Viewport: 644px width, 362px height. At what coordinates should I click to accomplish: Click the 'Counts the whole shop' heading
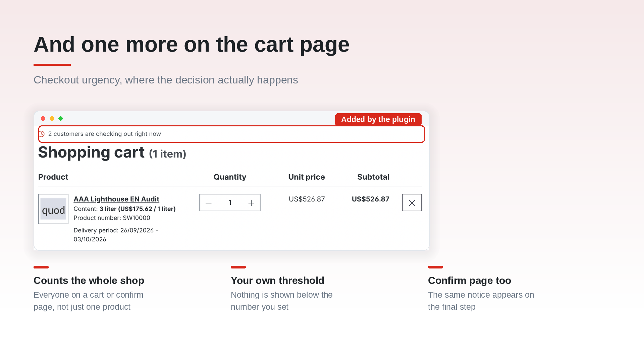[x=89, y=281]
